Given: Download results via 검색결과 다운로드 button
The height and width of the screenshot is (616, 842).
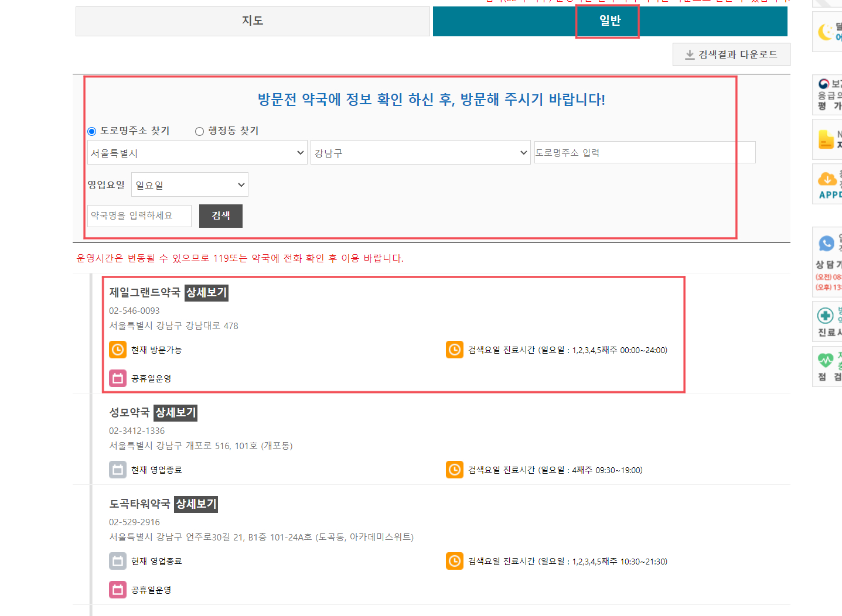Looking at the screenshot, I should pyautogui.click(x=731, y=54).
